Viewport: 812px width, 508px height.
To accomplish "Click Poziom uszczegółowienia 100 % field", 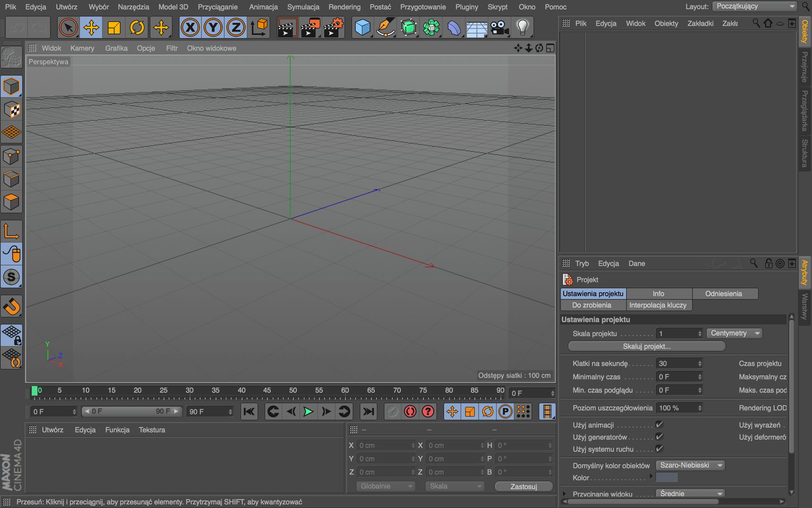I will click(x=680, y=408).
